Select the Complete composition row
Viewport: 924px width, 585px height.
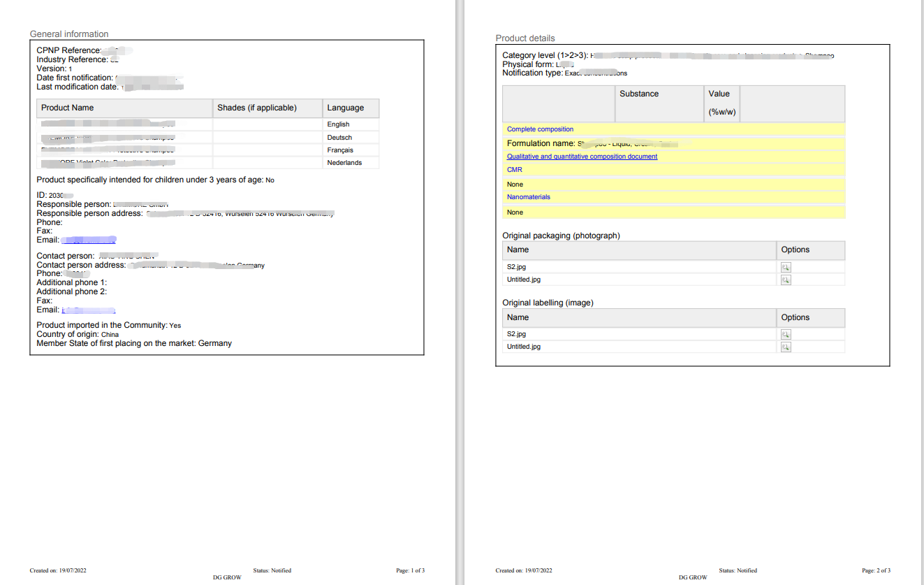[674, 129]
